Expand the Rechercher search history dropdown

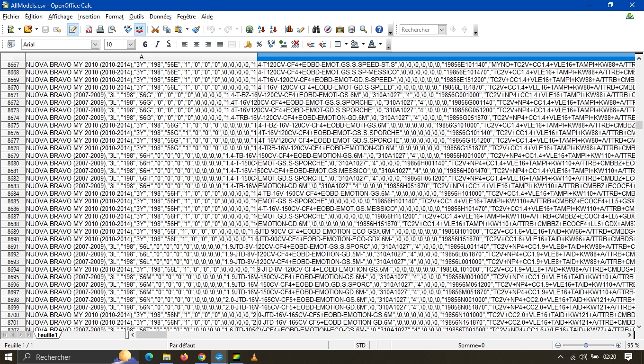(x=442, y=29)
